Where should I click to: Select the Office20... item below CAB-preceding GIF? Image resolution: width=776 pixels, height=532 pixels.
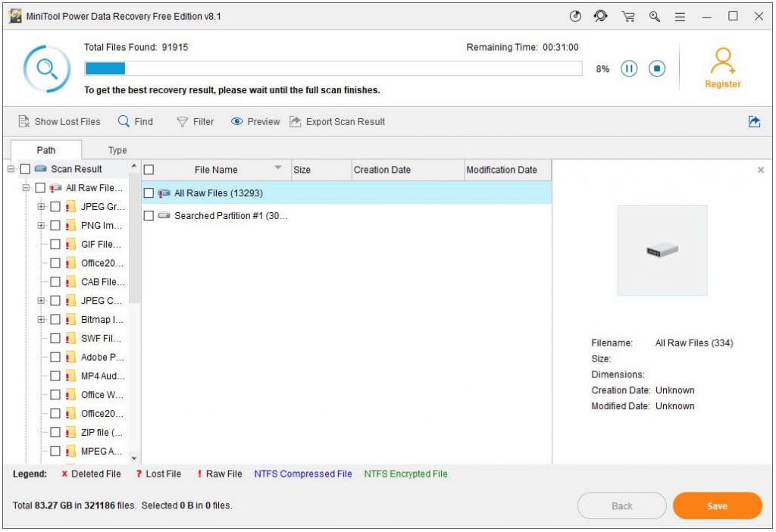(x=102, y=263)
